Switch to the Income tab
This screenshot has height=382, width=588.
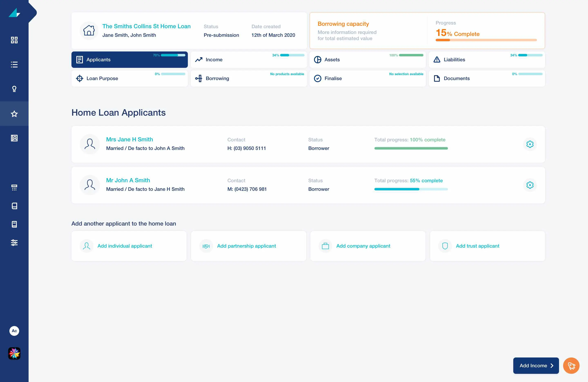pyautogui.click(x=248, y=60)
